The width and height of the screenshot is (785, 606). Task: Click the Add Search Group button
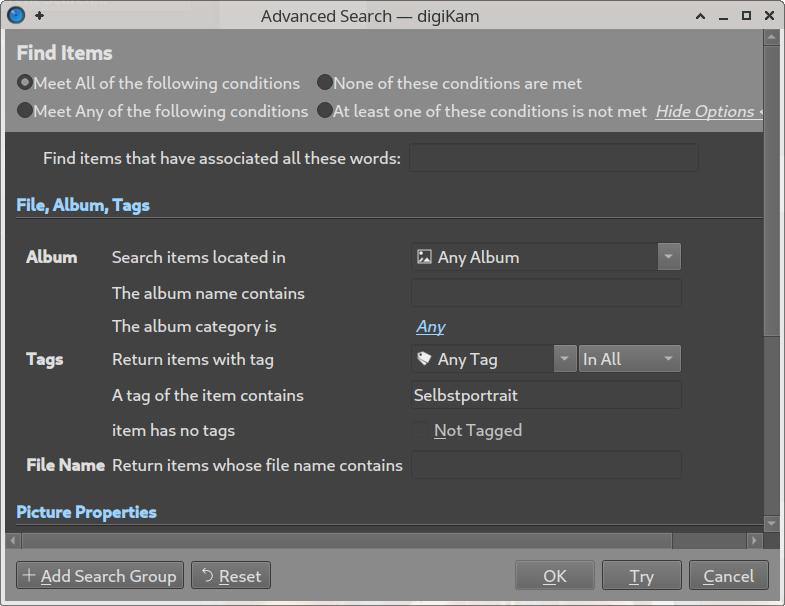click(100, 575)
